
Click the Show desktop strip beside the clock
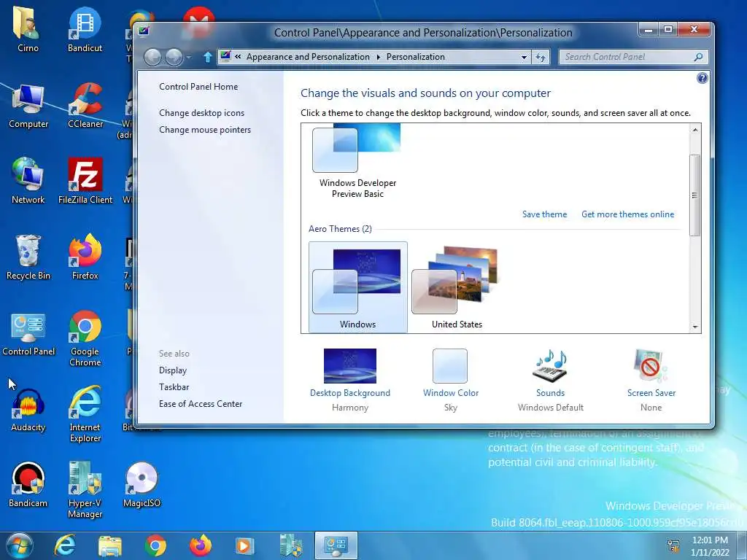[x=742, y=545]
